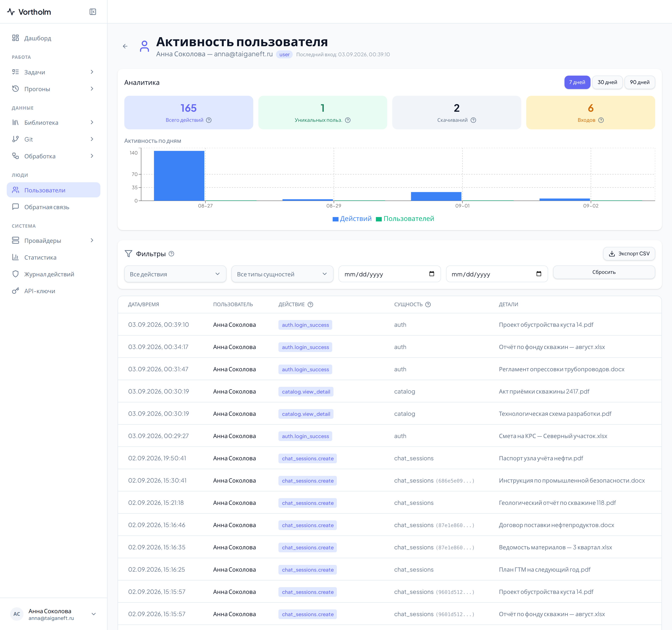Image resolution: width=672 pixels, height=630 pixels.
Task: Click the Статистика chart icon
Action: point(16,257)
